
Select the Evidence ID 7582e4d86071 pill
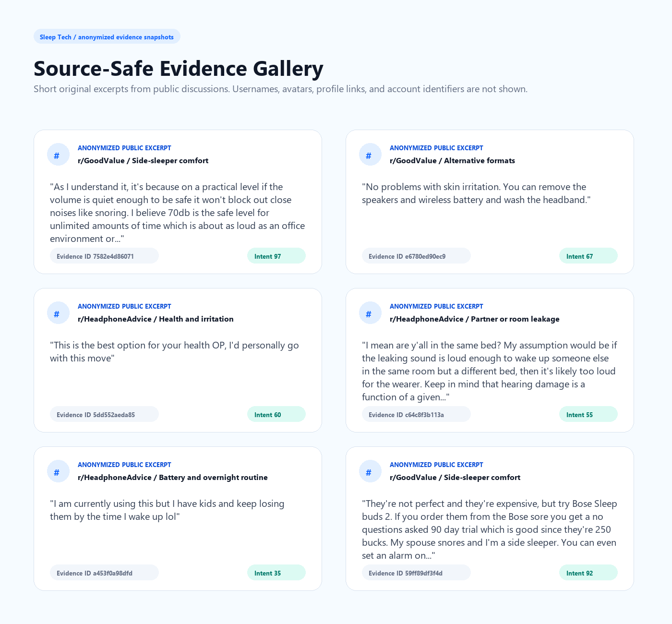(104, 256)
